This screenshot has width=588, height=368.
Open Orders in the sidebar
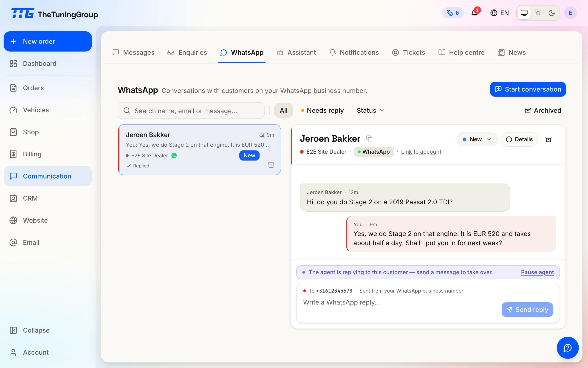pos(48,88)
